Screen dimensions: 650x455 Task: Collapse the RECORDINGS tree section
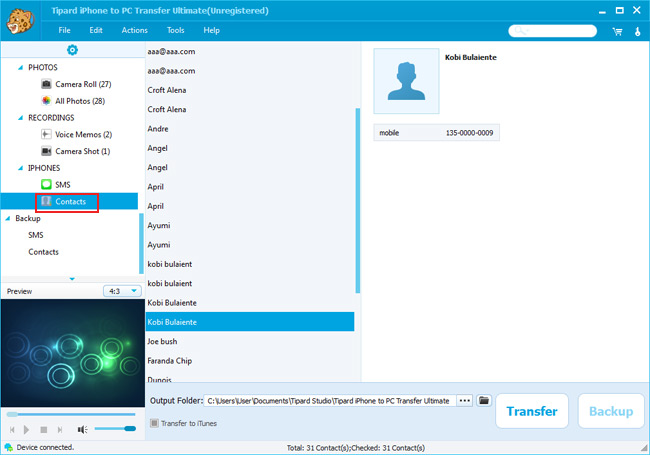[20, 118]
